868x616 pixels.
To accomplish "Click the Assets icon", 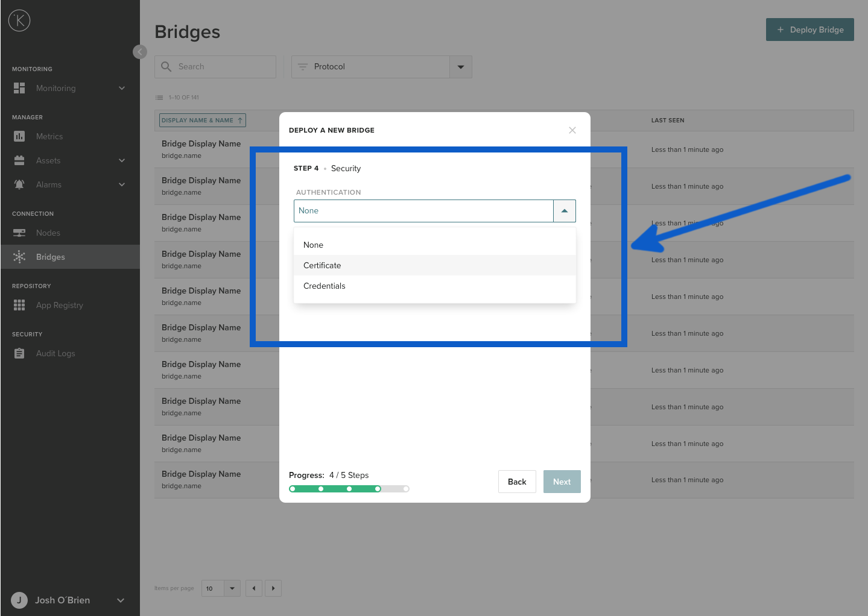I will 19,160.
